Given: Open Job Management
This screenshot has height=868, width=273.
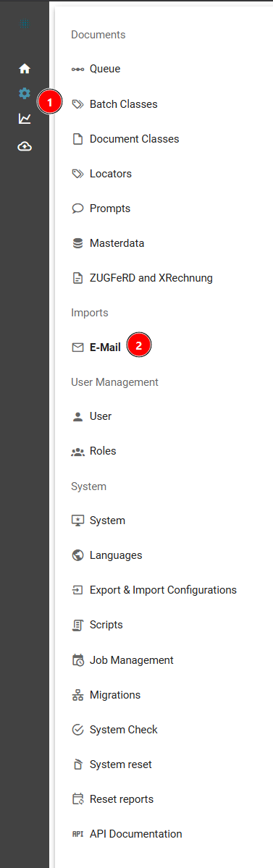Looking at the screenshot, I should click(132, 660).
